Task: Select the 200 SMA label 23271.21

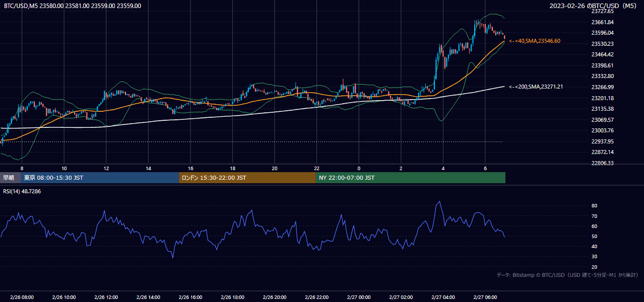Action: click(x=536, y=87)
